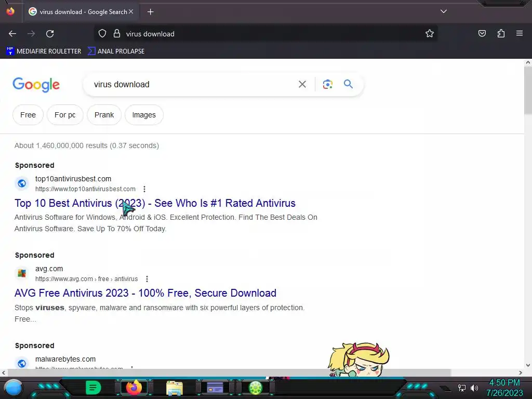Viewport: 532px width, 399px height.
Task: Open the lime icon app in taskbar
Action: [x=256, y=388]
